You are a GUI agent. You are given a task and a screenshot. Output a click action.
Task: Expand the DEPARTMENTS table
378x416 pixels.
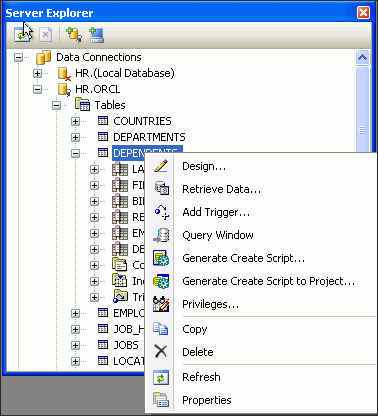pyautogui.click(x=75, y=137)
